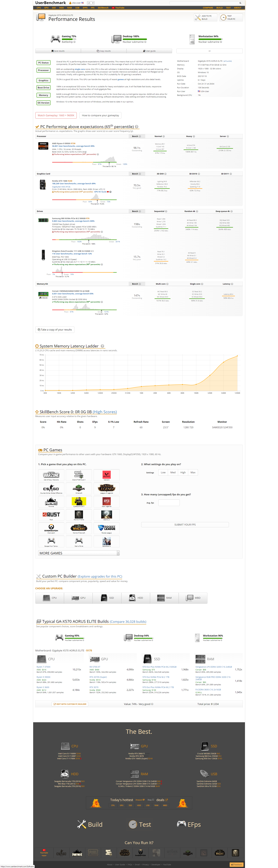Click the Call of Duty: Warzone game icon
This screenshot has width=278, height=868.
pos(51,475)
